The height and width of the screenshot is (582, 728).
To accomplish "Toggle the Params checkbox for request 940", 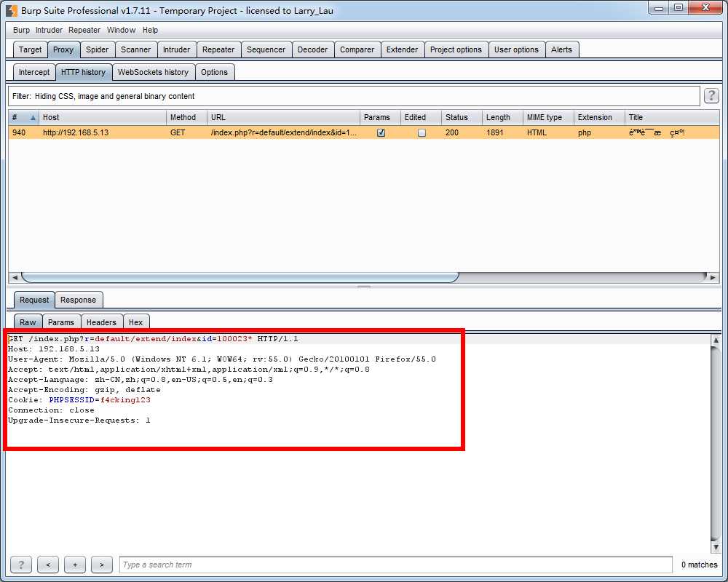I will (x=381, y=132).
